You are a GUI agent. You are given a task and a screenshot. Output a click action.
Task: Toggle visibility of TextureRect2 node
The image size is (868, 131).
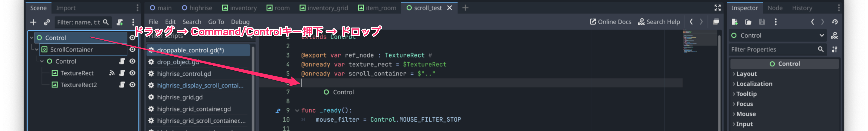tap(132, 85)
